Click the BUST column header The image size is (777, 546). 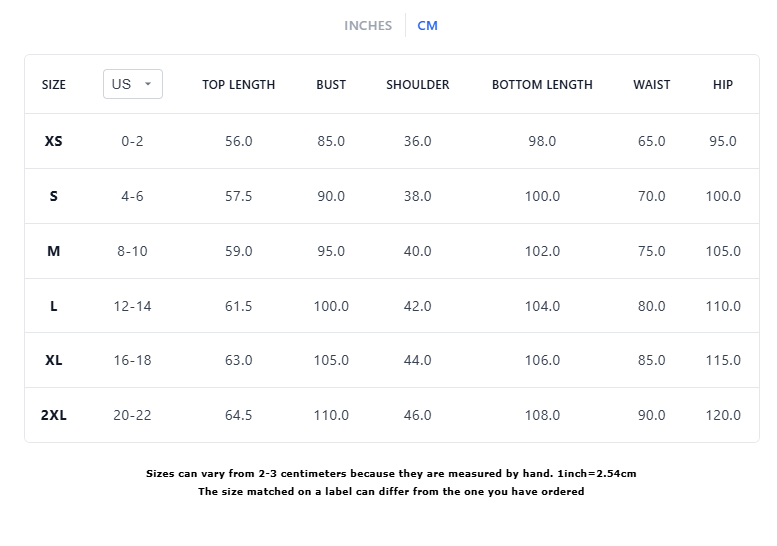pos(331,85)
